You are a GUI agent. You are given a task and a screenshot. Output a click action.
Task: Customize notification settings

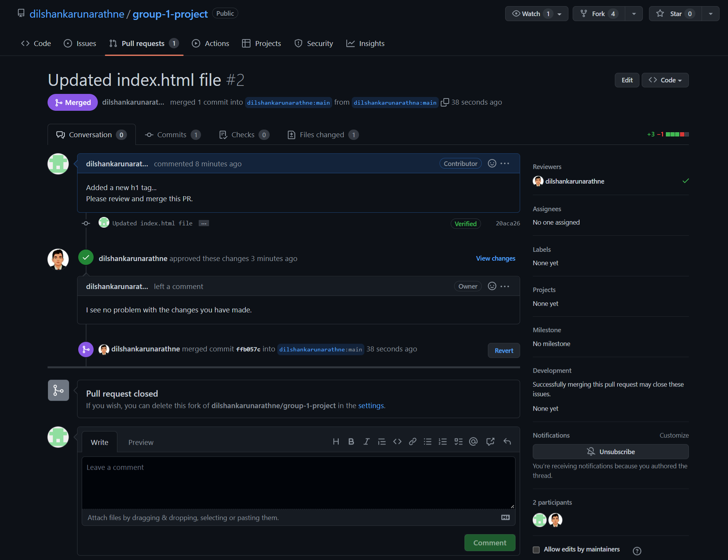pyautogui.click(x=674, y=435)
